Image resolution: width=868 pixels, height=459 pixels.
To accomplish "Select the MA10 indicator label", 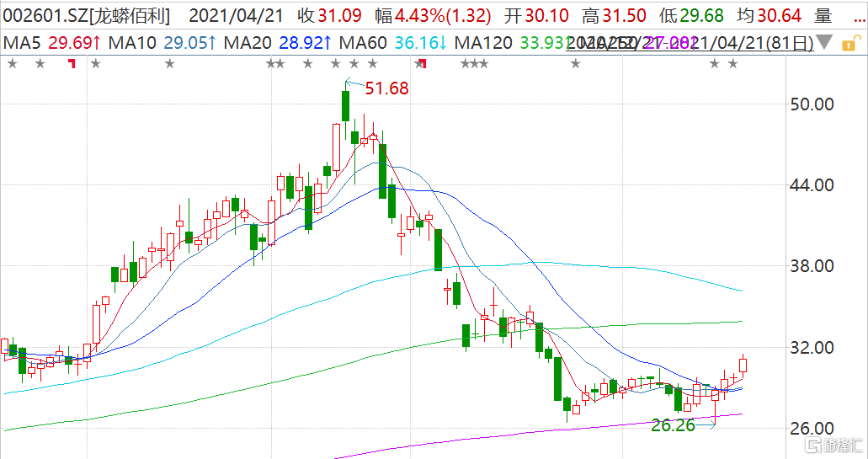I will 132,43.
